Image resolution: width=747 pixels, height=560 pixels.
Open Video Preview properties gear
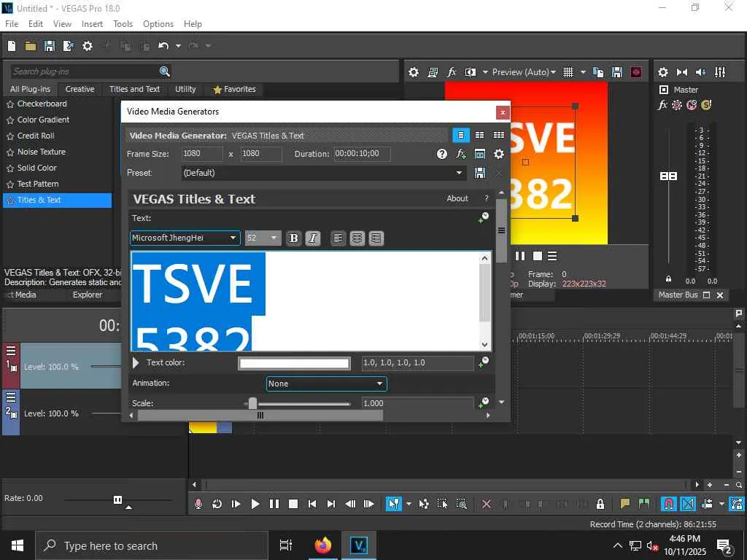414,72
